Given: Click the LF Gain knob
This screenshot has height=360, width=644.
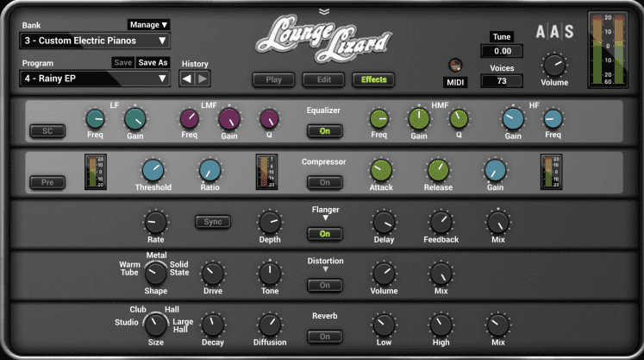Looking at the screenshot, I should click(x=135, y=119).
